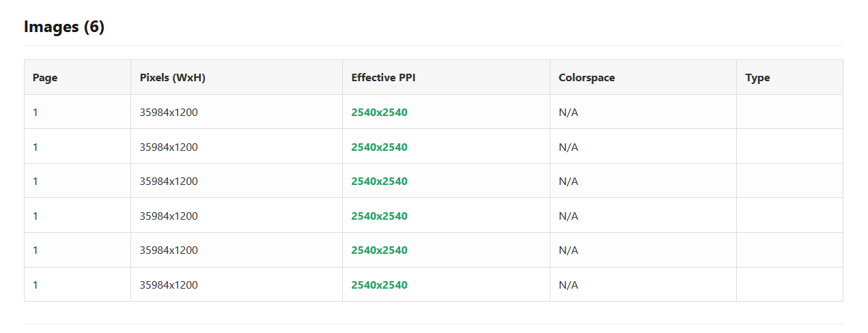Image resolution: width=868 pixels, height=333 pixels.
Task: Click the "Images (6)" section heading
Action: 64,27
